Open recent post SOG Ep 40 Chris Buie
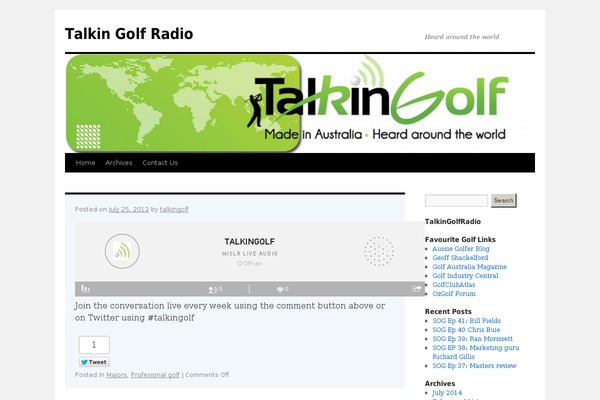Image resolution: width=600 pixels, height=400 pixels. point(466,330)
